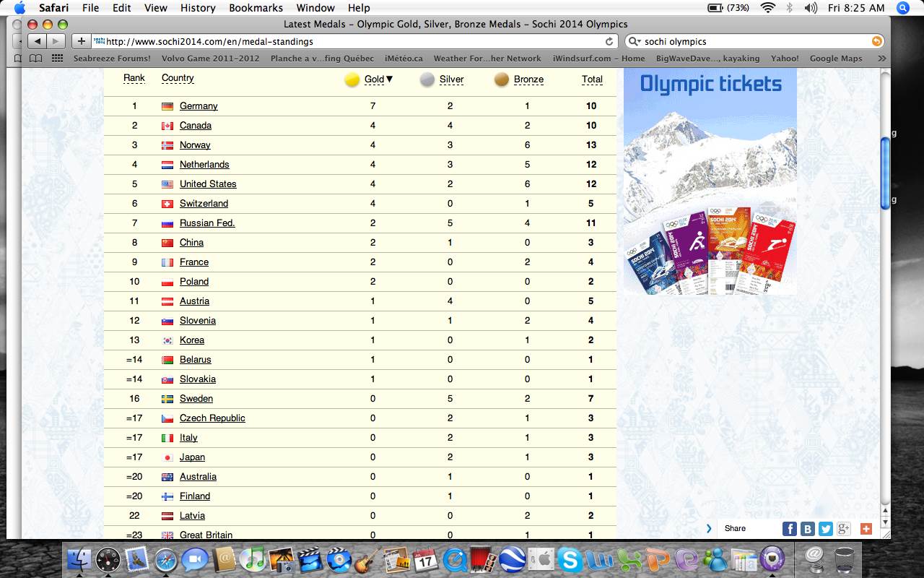The image size is (924, 578).
Task: Expand the bookmarks bar overflow chevron
Action: pos(881,59)
